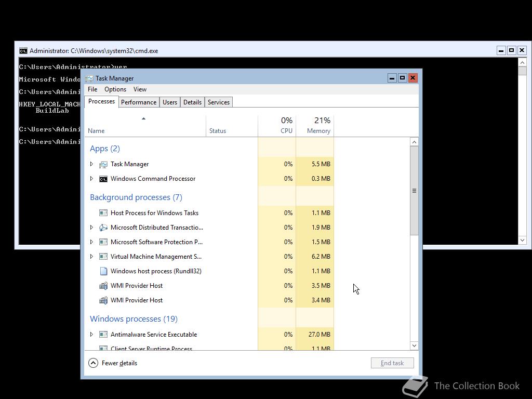The image size is (532, 399).
Task: Minimize the Task Manager window
Action: coord(392,78)
